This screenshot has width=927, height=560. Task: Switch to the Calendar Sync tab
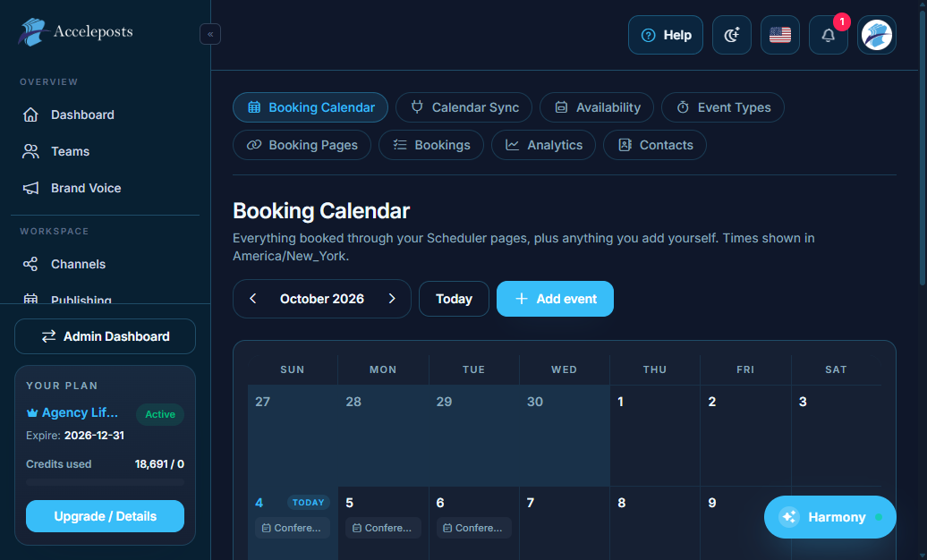click(464, 107)
